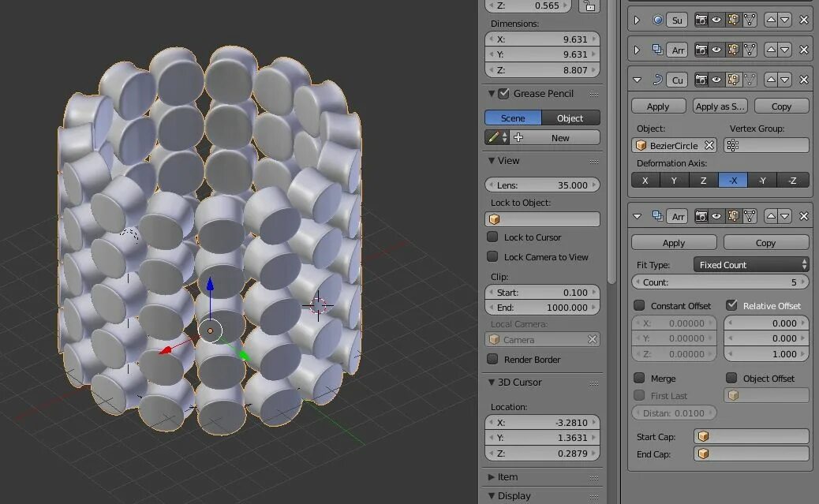
Task: Enable Constant Offset checkbox
Action: pyautogui.click(x=639, y=305)
